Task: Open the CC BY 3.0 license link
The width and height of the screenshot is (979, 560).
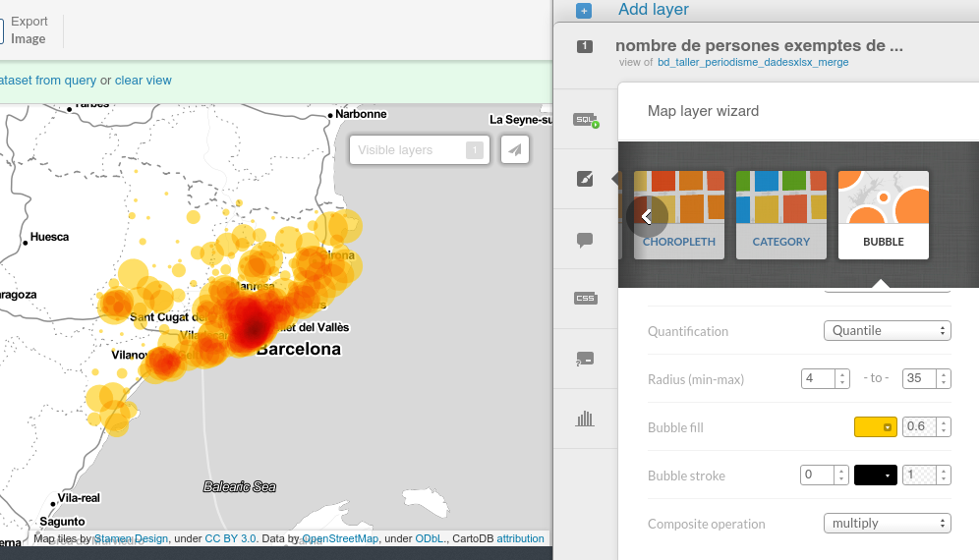Action: [x=230, y=538]
